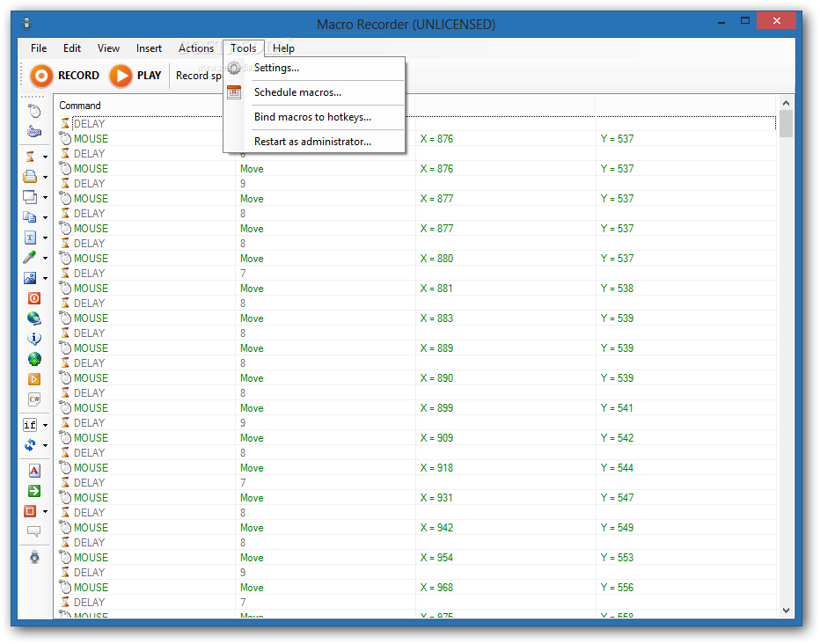Open the File menu
The width and height of the screenshot is (820, 644).
click(39, 48)
